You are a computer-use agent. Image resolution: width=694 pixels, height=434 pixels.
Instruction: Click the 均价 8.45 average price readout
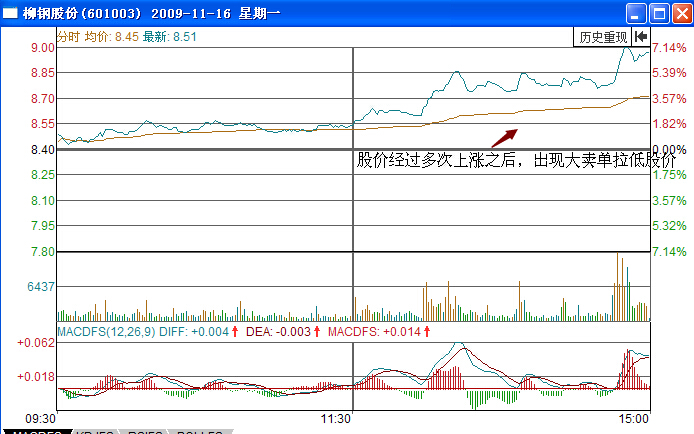[111, 37]
